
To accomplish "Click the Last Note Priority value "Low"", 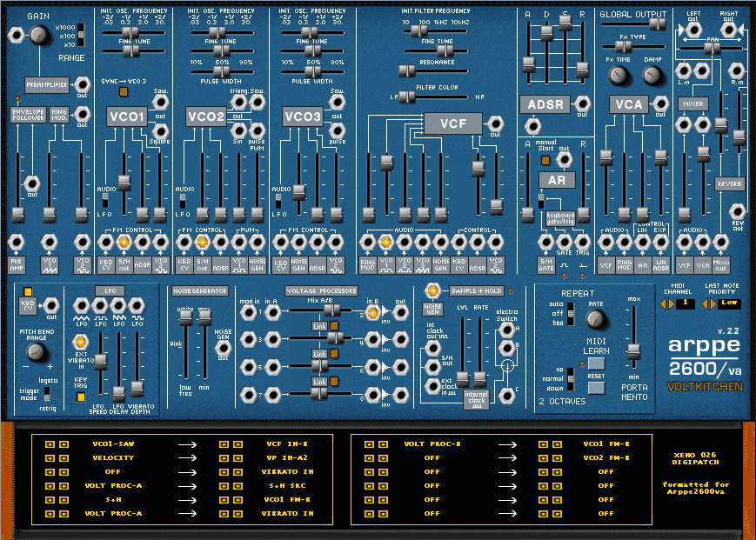I will 729,303.
